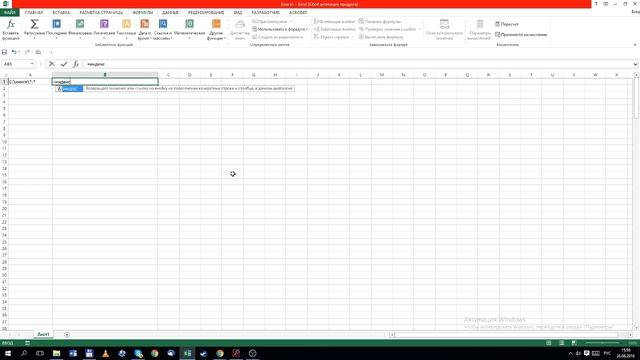640x360 pixels.
Task: Open the Text functions icon
Action: tap(126, 24)
